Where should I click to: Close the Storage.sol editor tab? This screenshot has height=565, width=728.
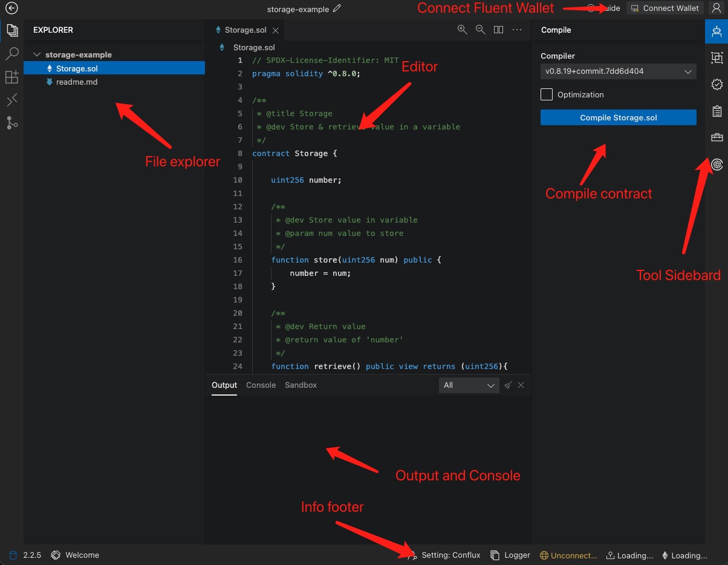coord(276,30)
